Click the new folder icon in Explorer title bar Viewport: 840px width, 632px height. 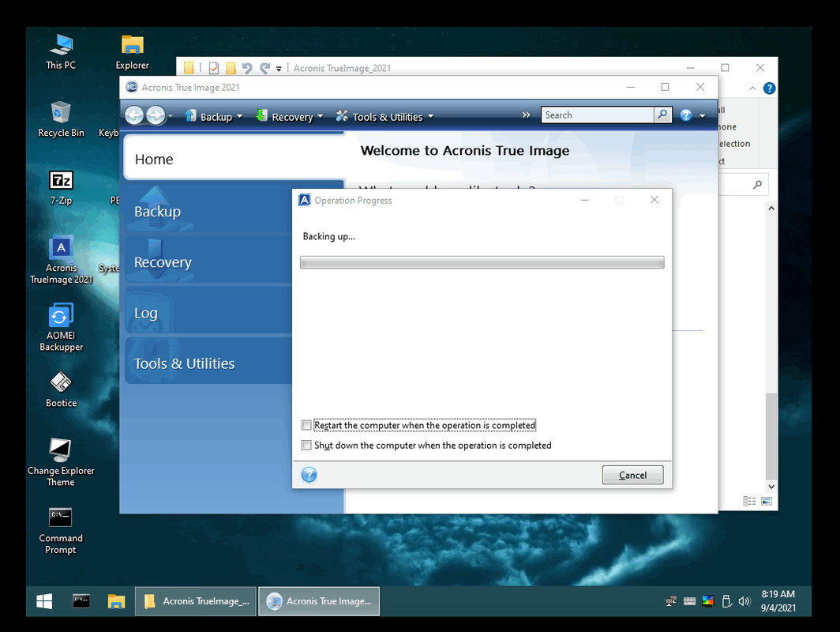pos(231,68)
